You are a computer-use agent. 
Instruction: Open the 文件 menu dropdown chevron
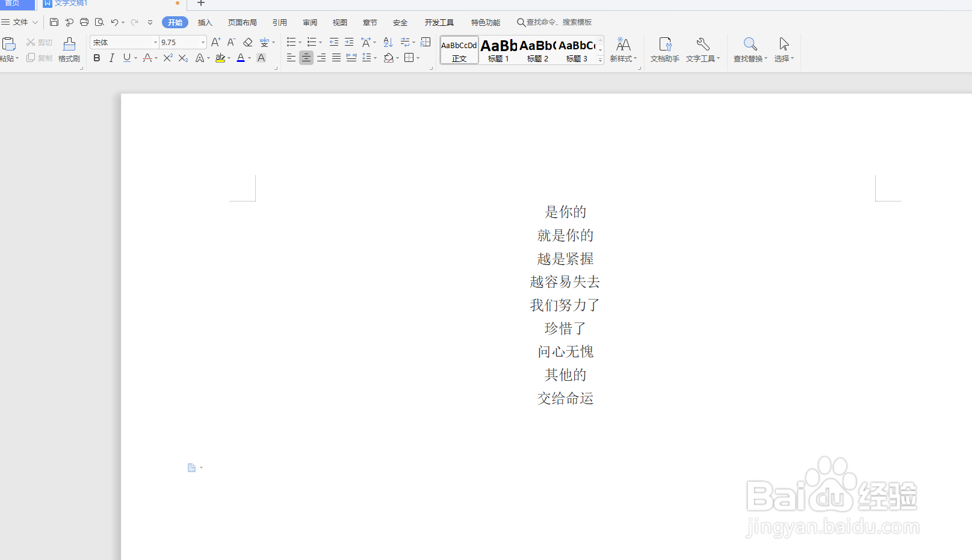(35, 22)
